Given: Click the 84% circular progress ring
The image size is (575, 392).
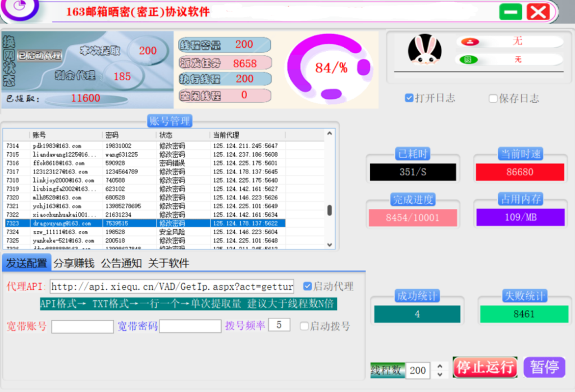Looking at the screenshot, I should click(x=331, y=68).
